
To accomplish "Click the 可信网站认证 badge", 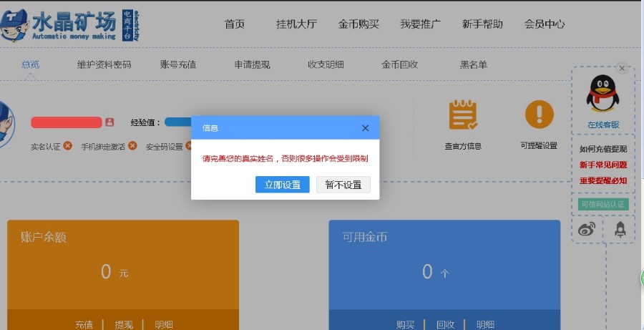I will click(x=603, y=204).
